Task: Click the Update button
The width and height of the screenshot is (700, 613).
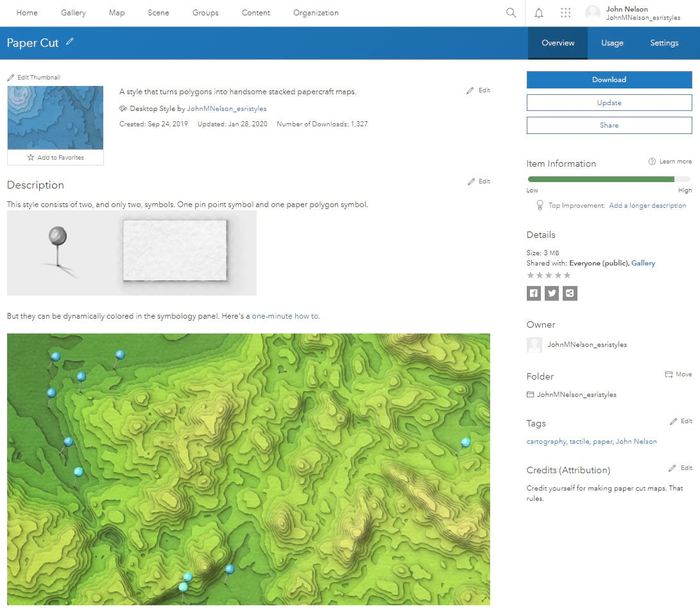Action: point(609,103)
